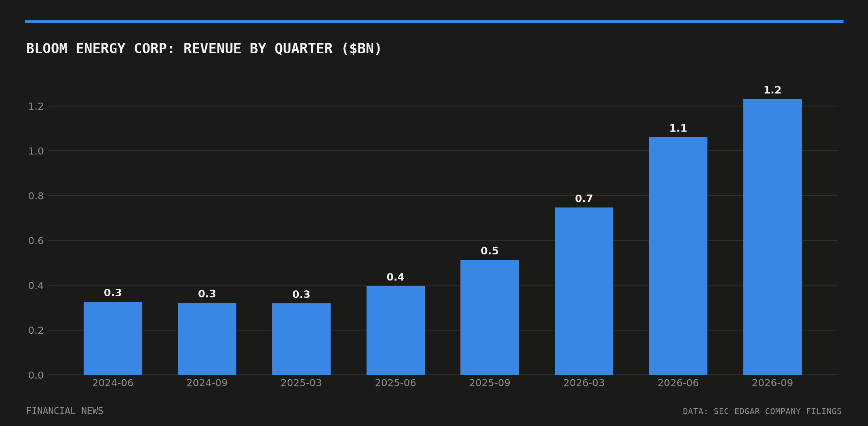Click the x-axis label '2024-09'
Viewport: 868px width, 426px height.
(207, 383)
